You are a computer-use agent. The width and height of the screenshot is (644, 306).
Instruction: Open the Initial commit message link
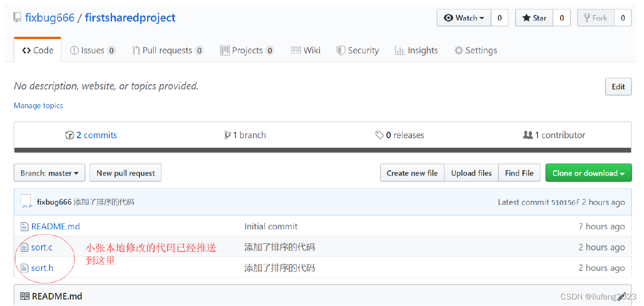(x=271, y=226)
